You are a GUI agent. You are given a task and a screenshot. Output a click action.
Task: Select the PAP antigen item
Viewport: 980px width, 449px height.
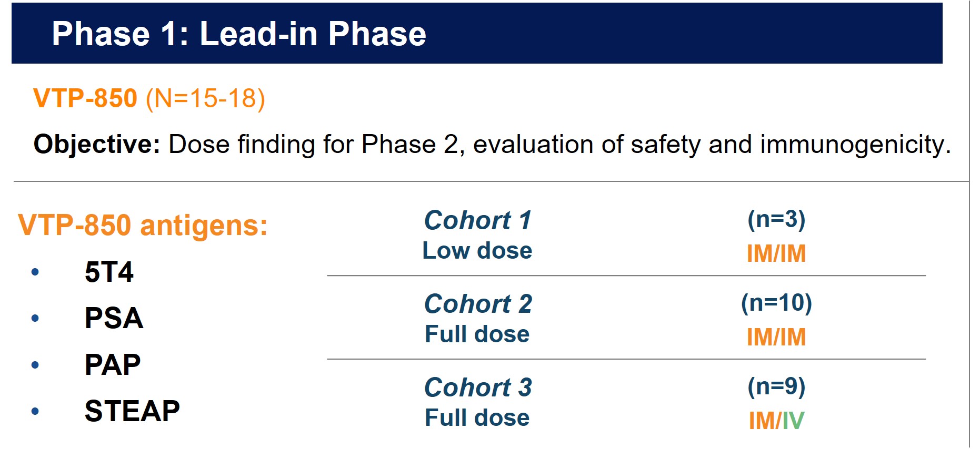pos(113,364)
